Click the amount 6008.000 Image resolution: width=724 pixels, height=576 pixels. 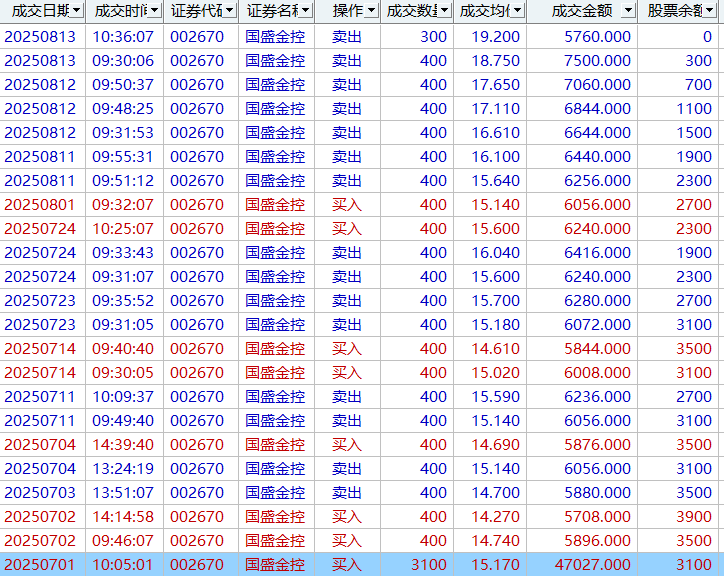pos(597,373)
